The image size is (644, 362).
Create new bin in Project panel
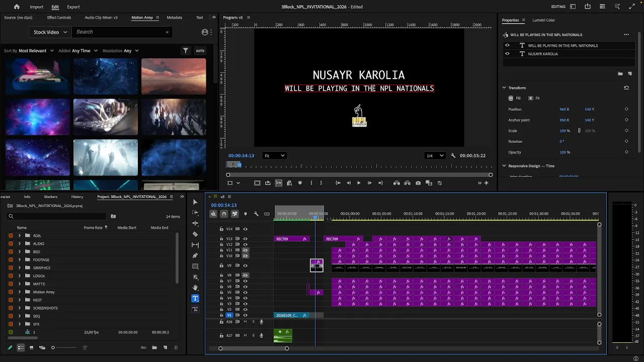(x=154, y=347)
